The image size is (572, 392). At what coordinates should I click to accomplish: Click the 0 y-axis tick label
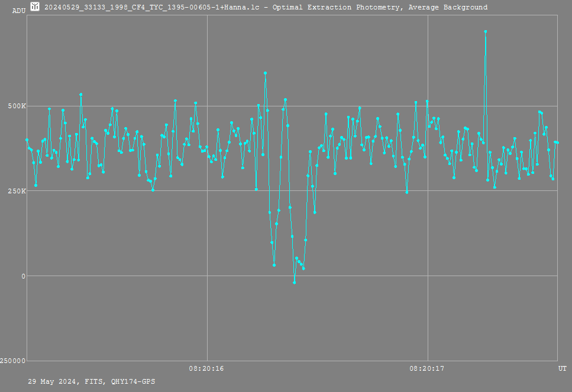point(23,276)
